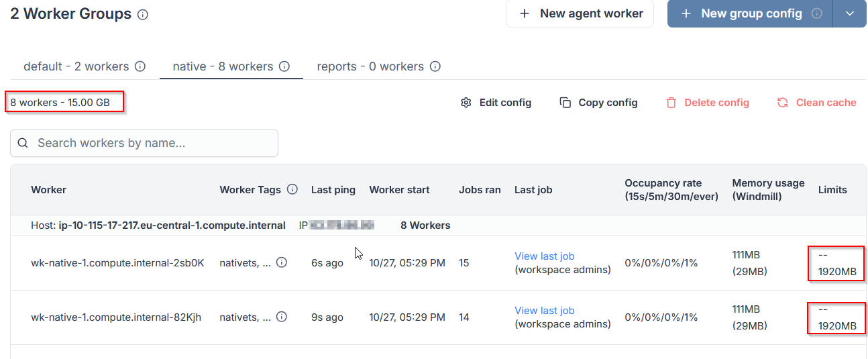Click info icon beside 2 Worker Groups heading

tap(143, 14)
